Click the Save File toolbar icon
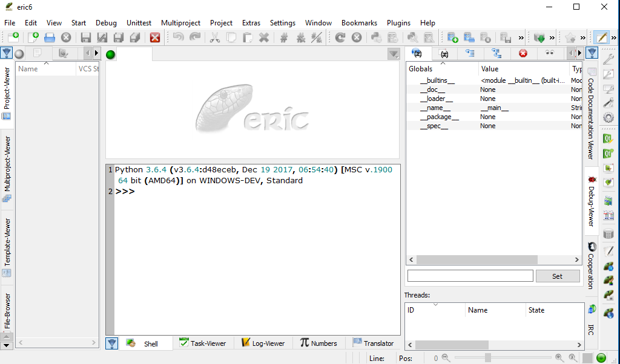 click(85, 36)
